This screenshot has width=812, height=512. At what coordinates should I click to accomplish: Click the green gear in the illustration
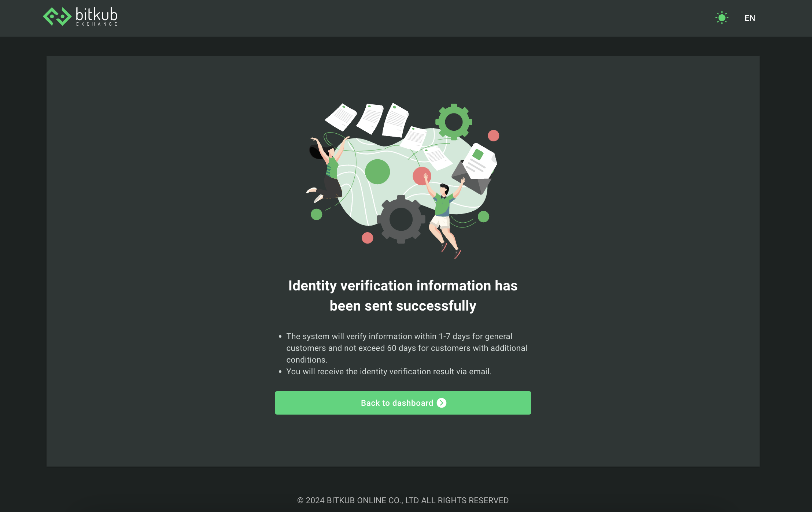click(x=454, y=122)
